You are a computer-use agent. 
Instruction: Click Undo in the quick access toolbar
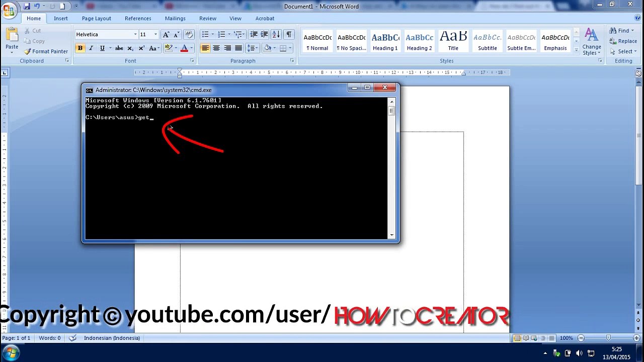pyautogui.click(x=37, y=7)
